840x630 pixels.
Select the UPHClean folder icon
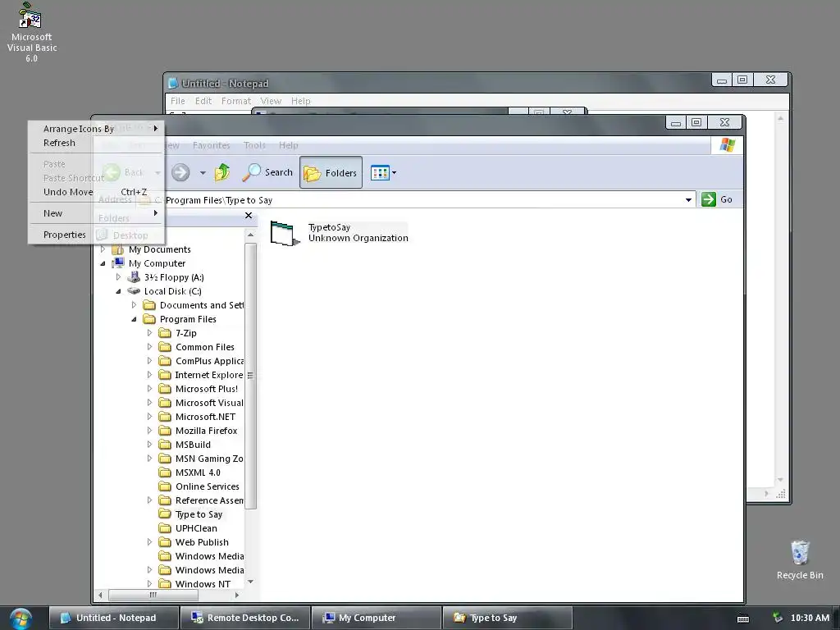165,527
